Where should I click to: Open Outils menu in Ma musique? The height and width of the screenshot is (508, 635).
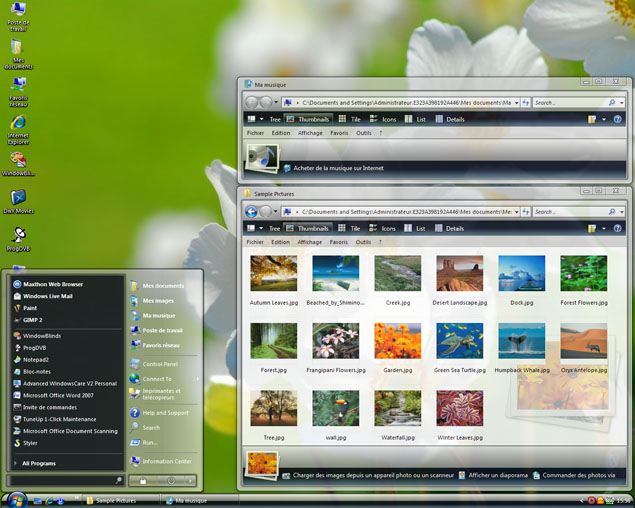pyautogui.click(x=364, y=133)
